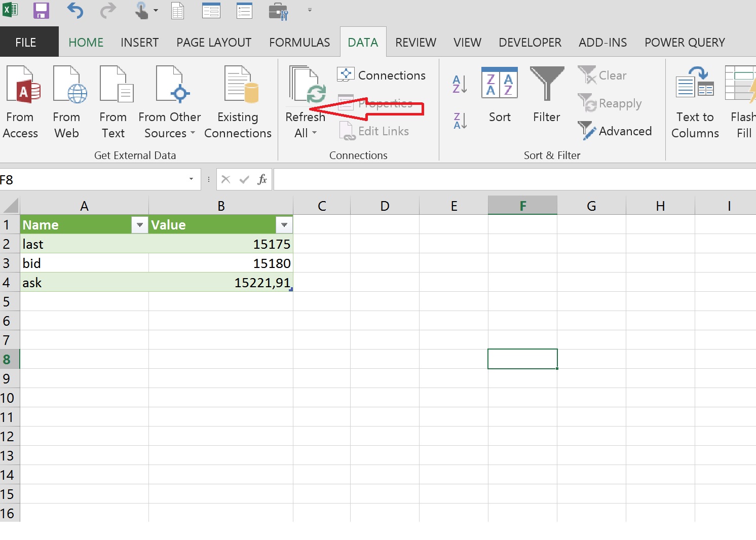Screen dimensions: 756x540
Task: Click inside the formula bar input
Action: 514,179
